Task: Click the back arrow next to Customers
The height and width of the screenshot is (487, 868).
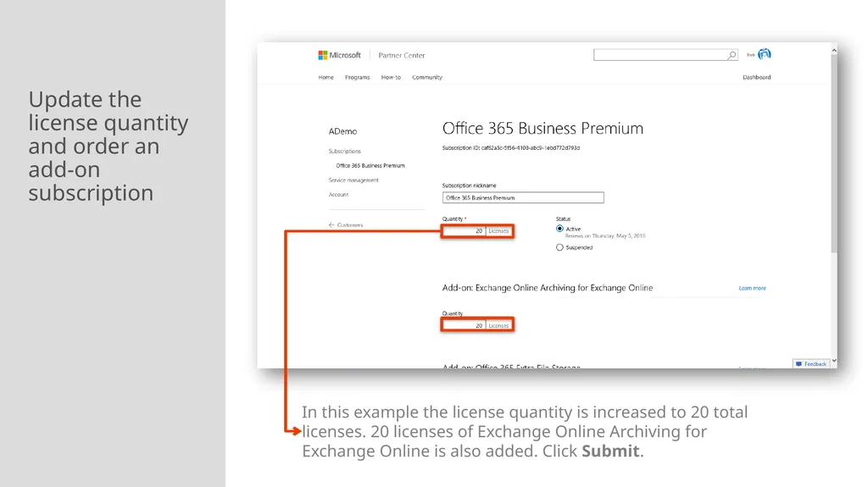Action: pyautogui.click(x=331, y=225)
